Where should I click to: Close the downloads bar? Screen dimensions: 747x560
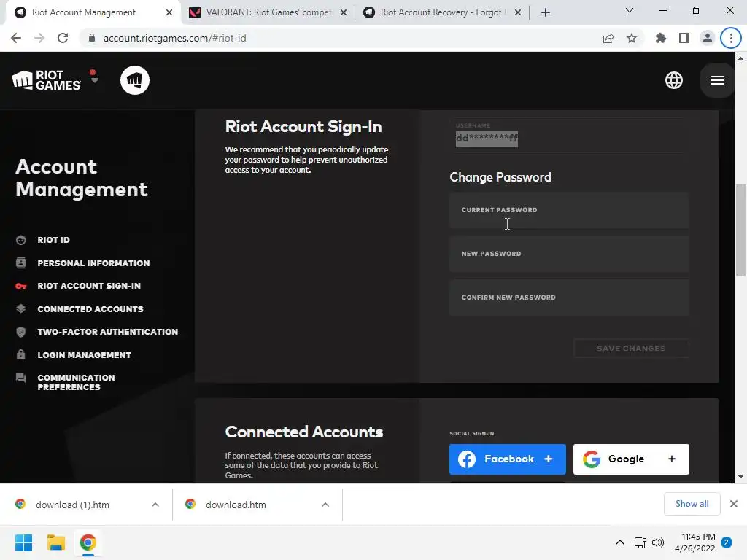click(734, 504)
